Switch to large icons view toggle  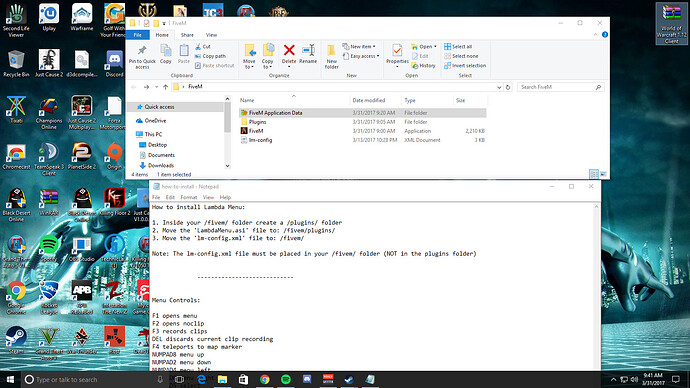tap(603, 174)
